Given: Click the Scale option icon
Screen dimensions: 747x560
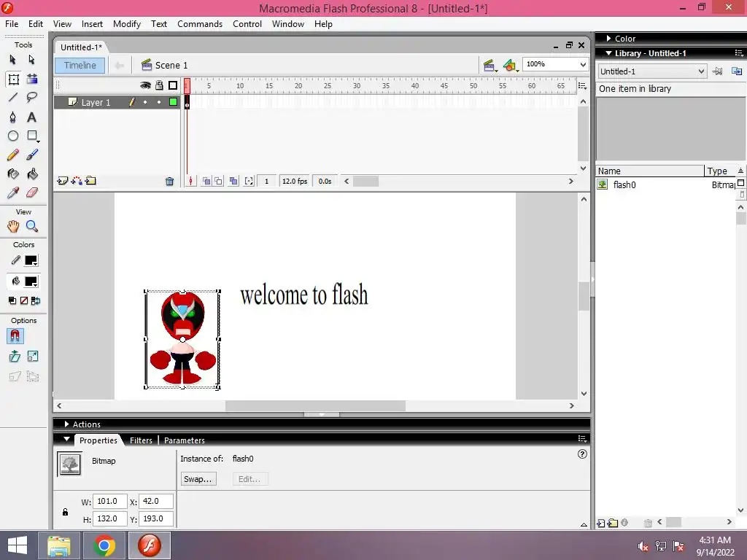Looking at the screenshot, I should tap(32, 356).
